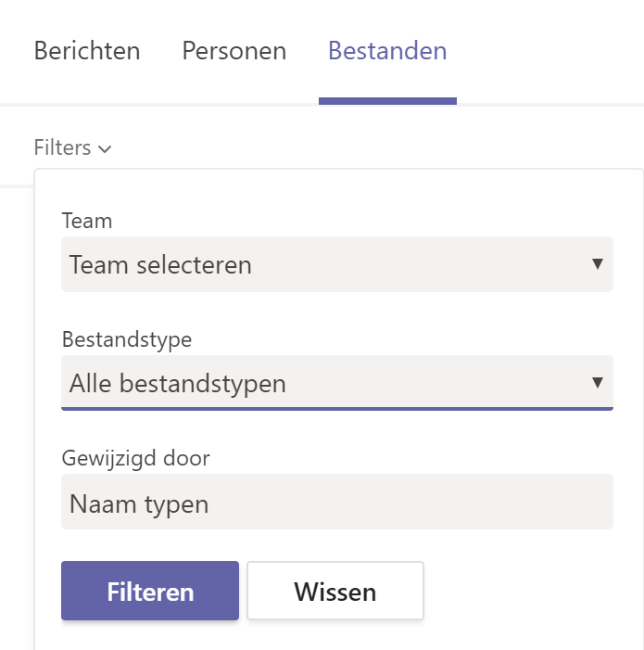This screenshot has height=650, width=644.
Task: Clear filters with the Wissen button
Action: [335, 591]
